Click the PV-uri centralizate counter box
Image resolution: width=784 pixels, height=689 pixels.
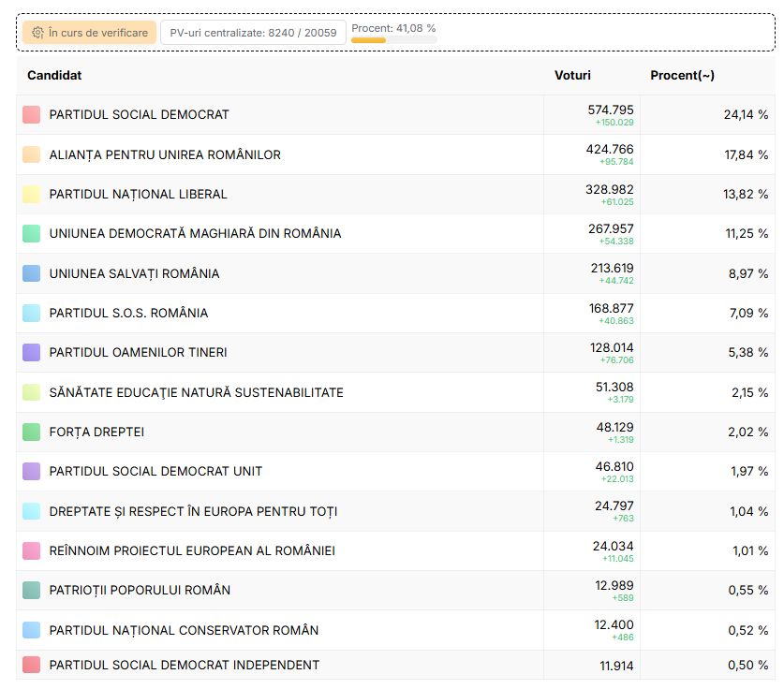[253, 33]
